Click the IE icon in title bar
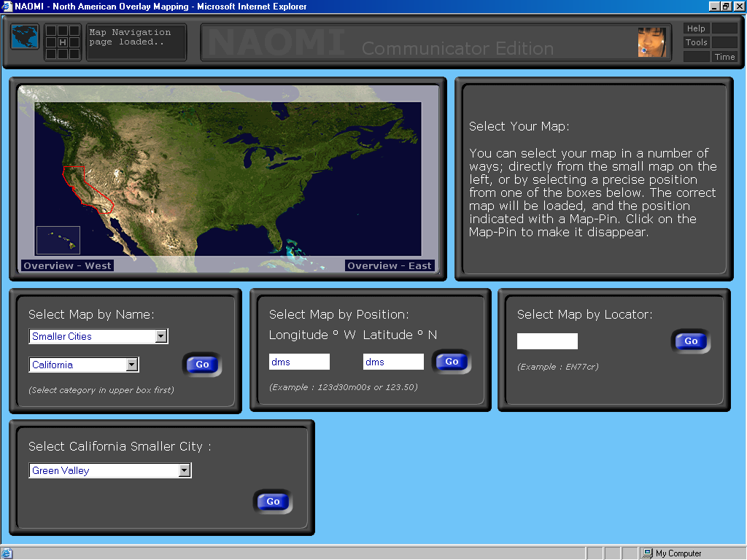The image size is (747, 560). coord(7,6)
